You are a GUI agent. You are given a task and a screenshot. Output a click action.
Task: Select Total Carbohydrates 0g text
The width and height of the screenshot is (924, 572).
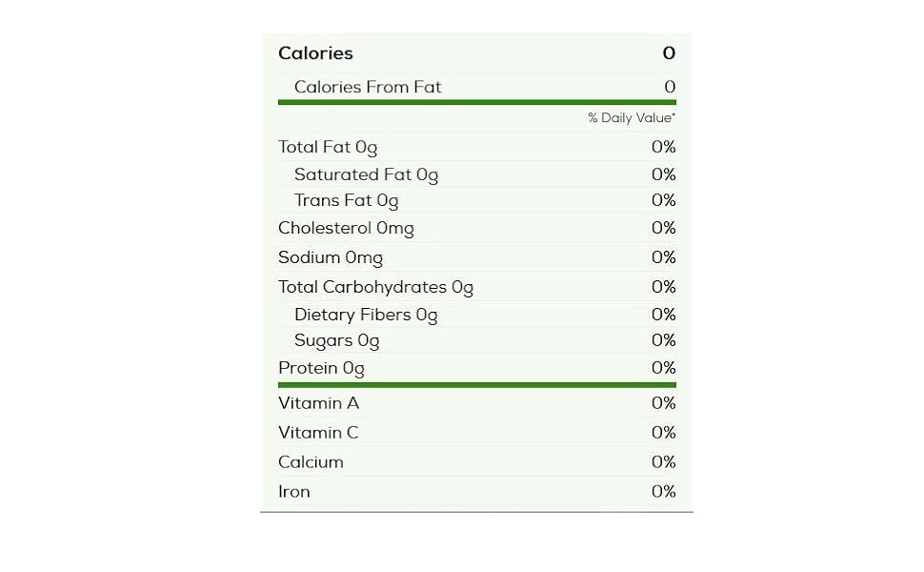(375, 288)
